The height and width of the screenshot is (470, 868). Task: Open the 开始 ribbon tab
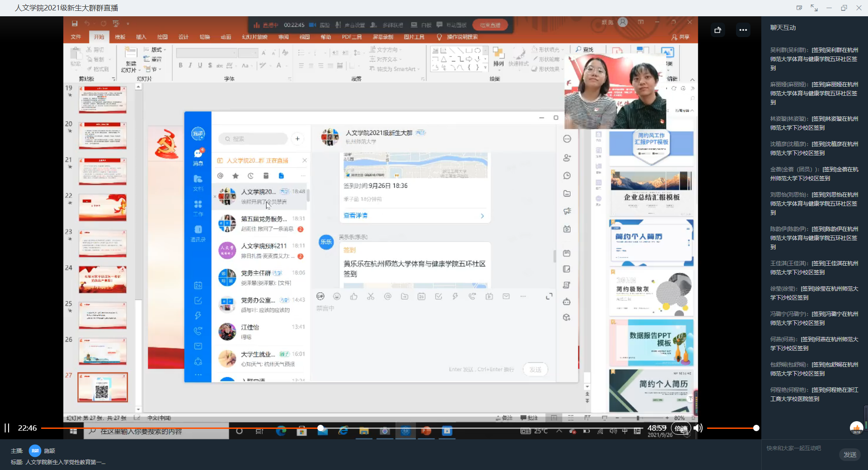pos(99,37)
